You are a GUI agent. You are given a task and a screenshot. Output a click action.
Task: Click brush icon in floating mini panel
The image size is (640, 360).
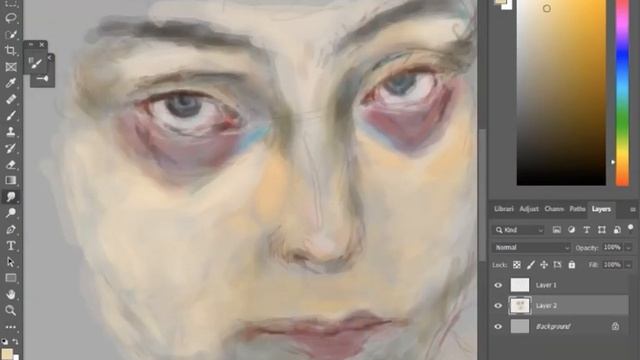36,63
